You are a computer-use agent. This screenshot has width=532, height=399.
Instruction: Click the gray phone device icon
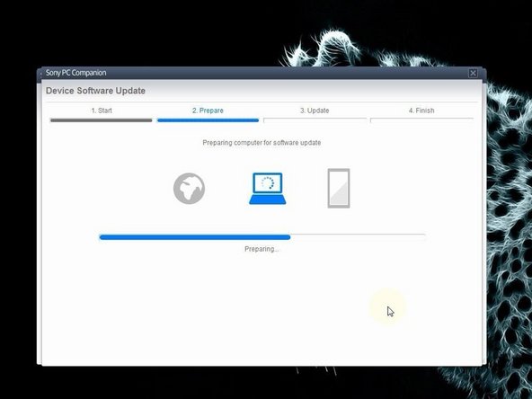click(x=339, y=189)
